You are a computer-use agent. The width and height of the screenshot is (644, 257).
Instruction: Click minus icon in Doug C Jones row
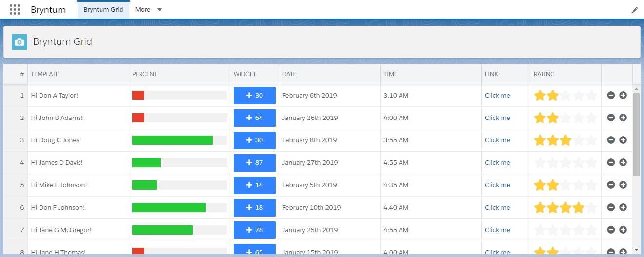[x=611, y=140]
